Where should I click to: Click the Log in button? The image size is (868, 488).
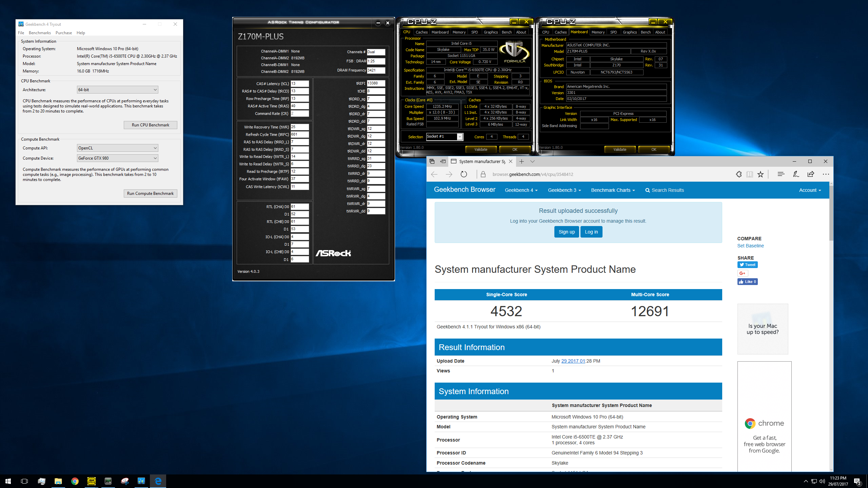(591, 232)
